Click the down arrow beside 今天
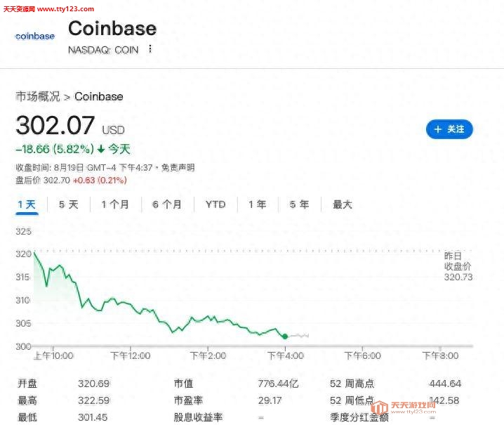Viewport: 504px width, 425px height. [x=101, y=149]
